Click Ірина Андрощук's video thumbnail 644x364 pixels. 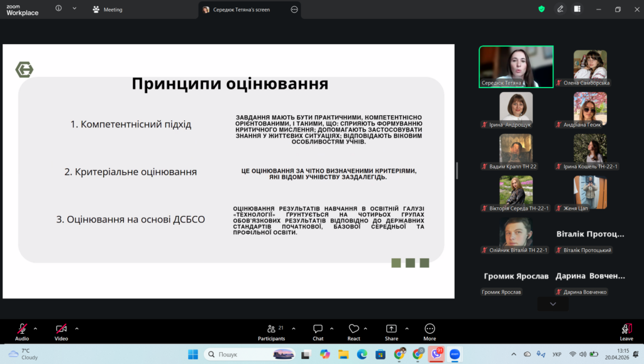click(x=516, y=106)
